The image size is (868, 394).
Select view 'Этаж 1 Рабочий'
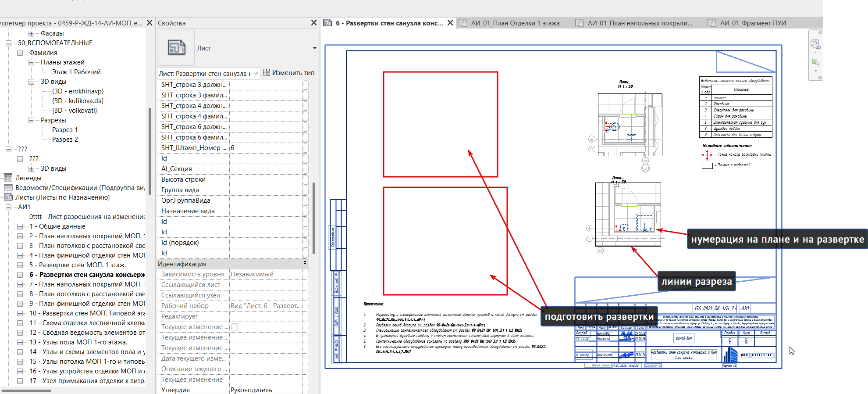(x=76, y=72)
